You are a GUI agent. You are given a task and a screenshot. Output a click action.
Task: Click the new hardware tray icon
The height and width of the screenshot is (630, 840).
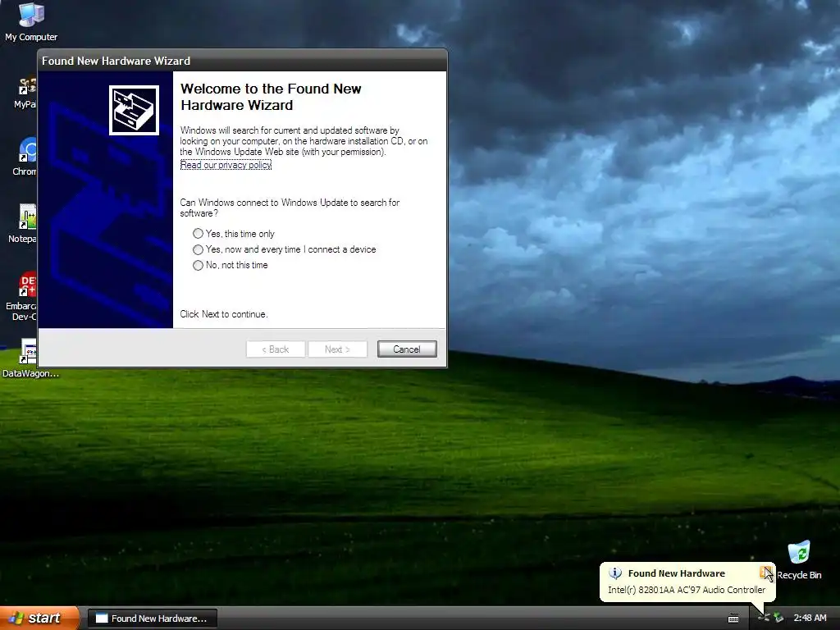click(764, 619)
